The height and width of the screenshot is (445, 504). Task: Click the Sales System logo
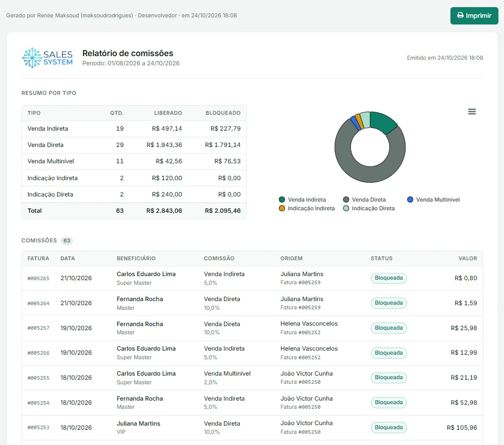(x=47, y=58)
